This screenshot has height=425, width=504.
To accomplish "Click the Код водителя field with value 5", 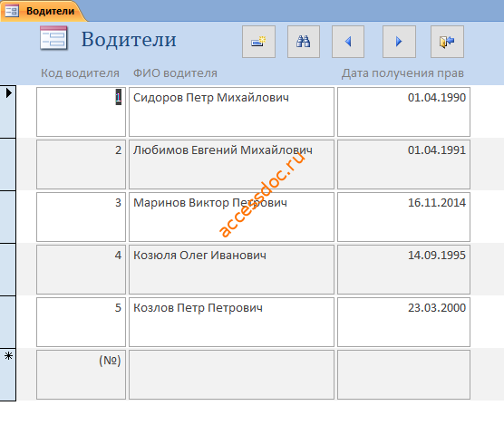I will pos(81,323).
